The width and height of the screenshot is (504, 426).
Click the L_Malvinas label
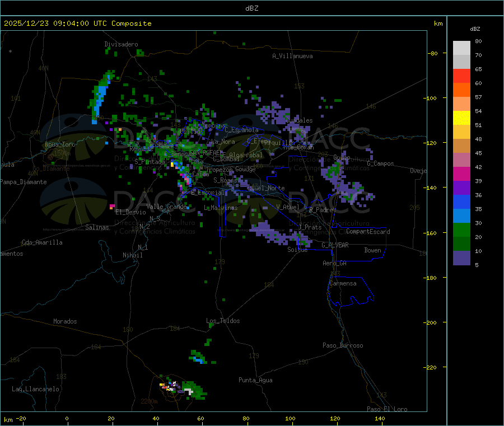(x=221, y=208)
